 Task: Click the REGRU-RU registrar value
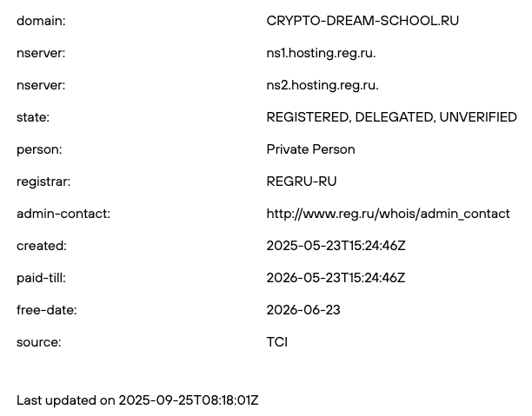pyautogui.click(x=302, y=182)
